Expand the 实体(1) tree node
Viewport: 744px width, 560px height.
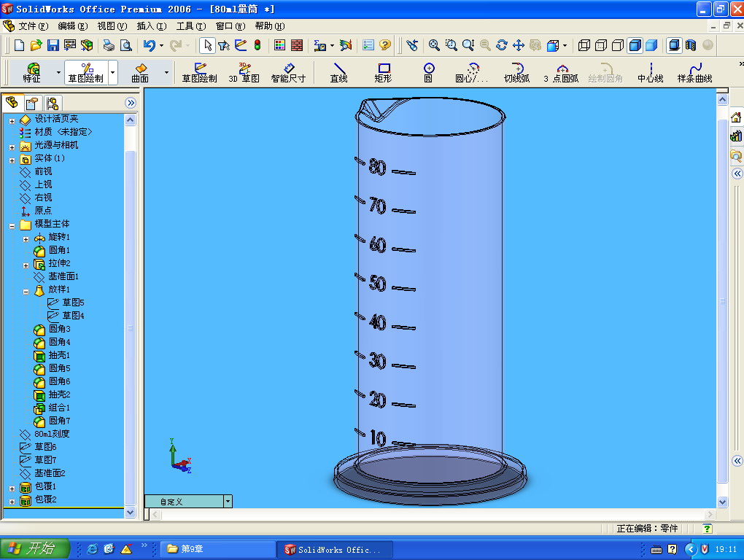[12, 160]
